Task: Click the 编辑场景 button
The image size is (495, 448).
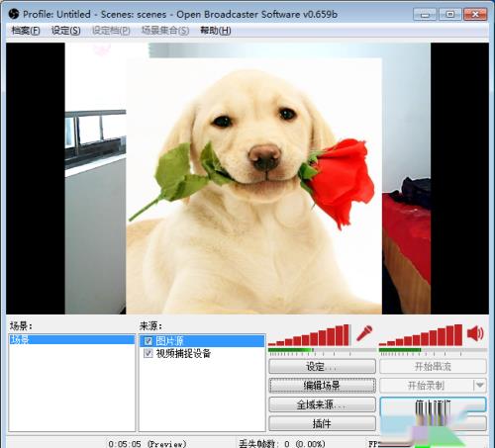Action: coord(322,385)
